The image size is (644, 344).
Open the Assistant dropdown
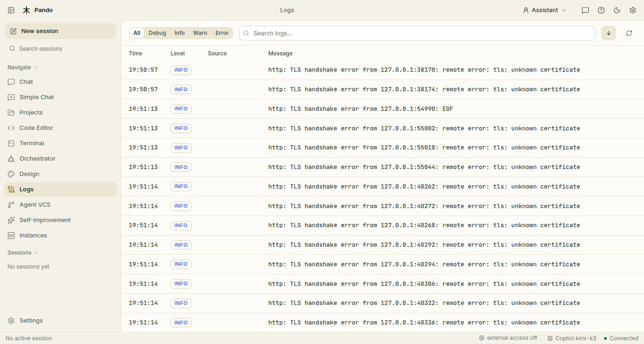(544, 10)
